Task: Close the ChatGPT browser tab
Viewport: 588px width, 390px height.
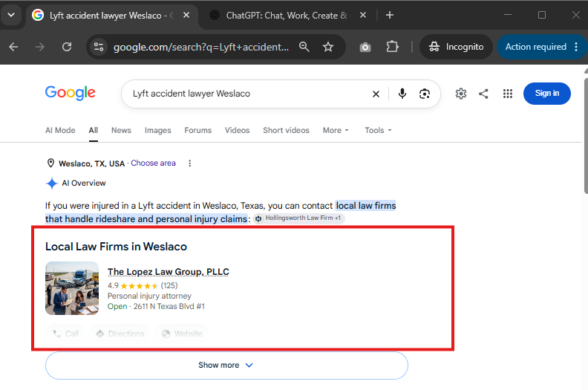Action: click(x=362, y=15)
